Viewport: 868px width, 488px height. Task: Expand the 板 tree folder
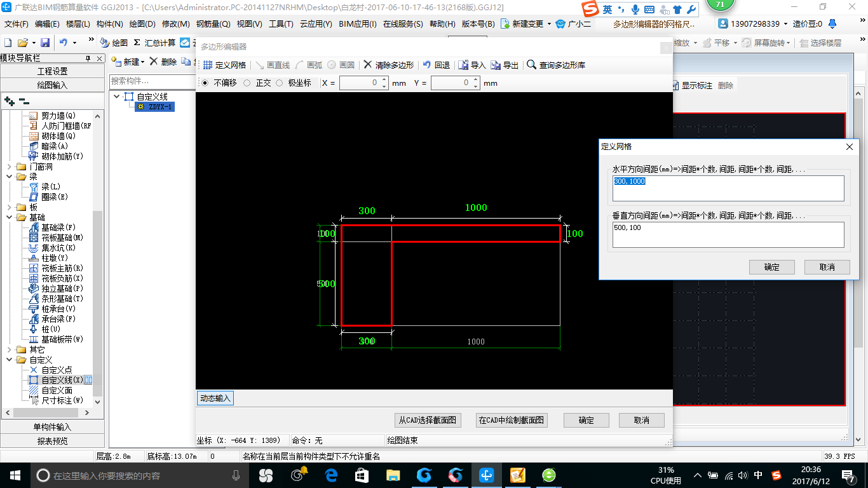pyautogui.click(x=10, y=207)
